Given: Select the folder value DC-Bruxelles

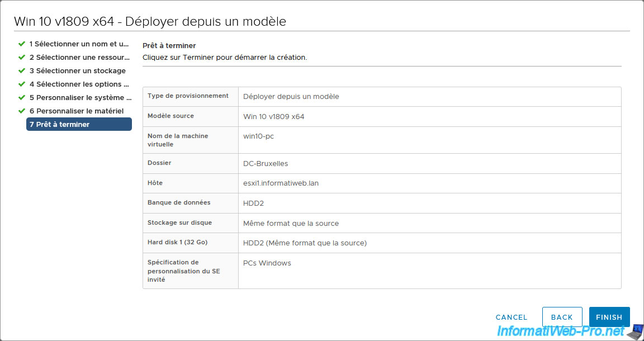Looking at the screenshot, I should [x=266, y=164].
